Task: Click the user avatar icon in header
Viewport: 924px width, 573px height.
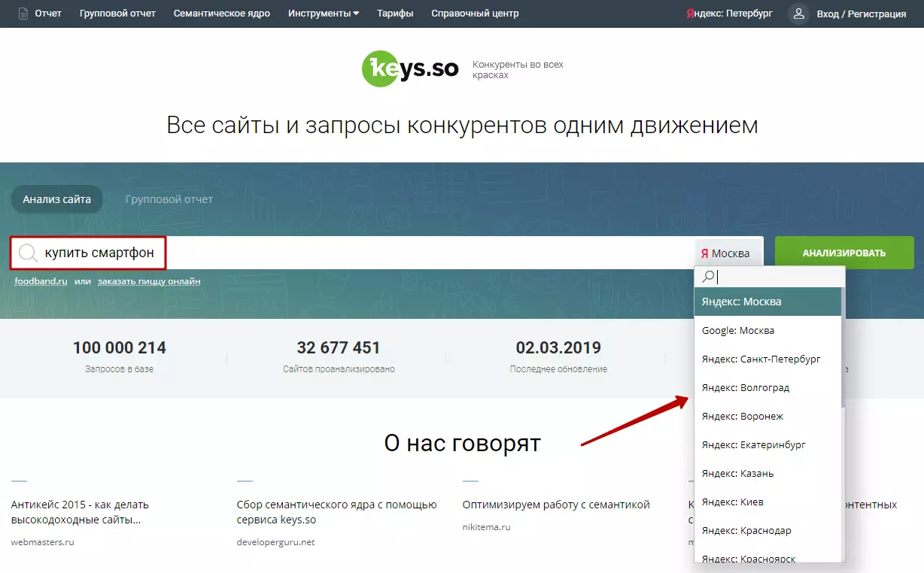Action: (x=798, y=14)
